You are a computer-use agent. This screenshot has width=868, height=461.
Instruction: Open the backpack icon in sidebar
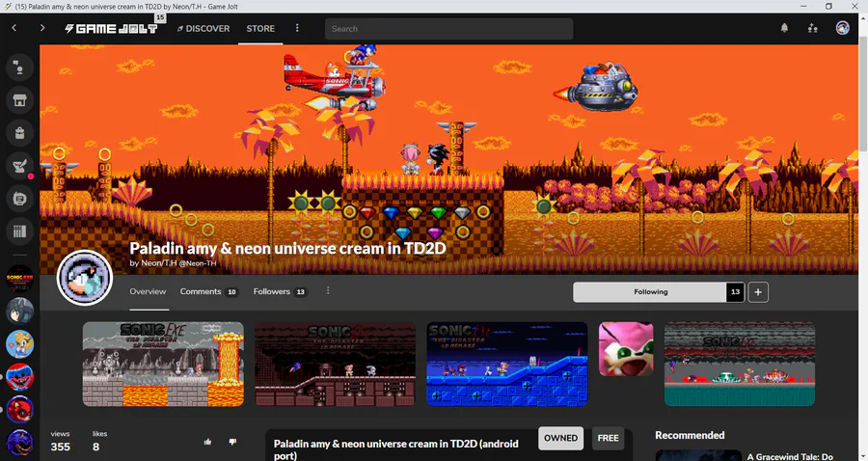(19, 133)
